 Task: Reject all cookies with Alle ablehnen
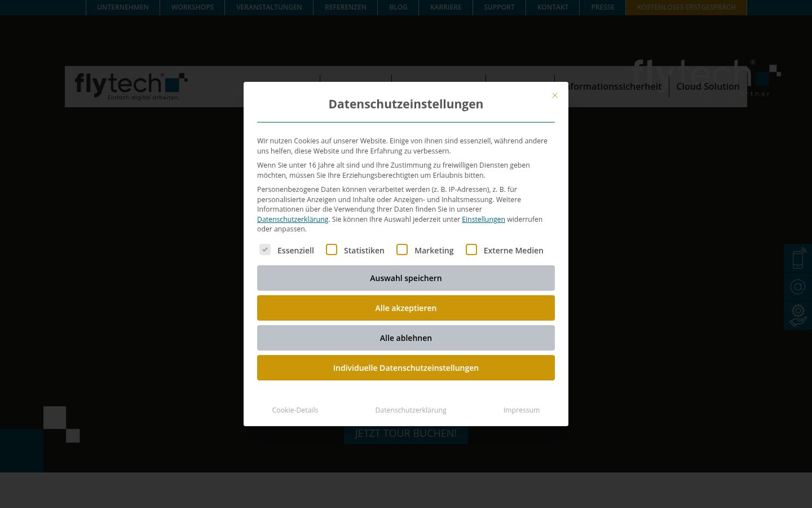(406, 338)
